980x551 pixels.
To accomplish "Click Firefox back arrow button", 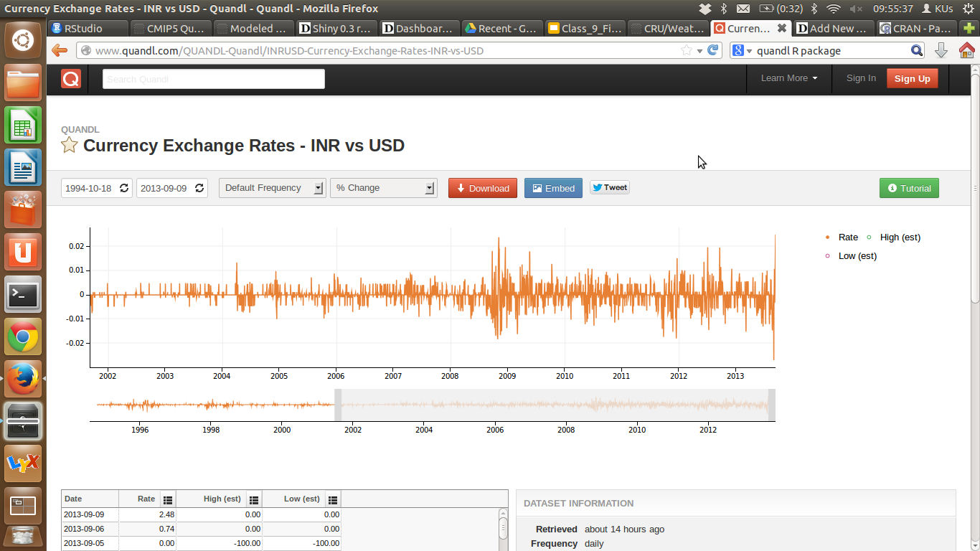I will [60, 50].
